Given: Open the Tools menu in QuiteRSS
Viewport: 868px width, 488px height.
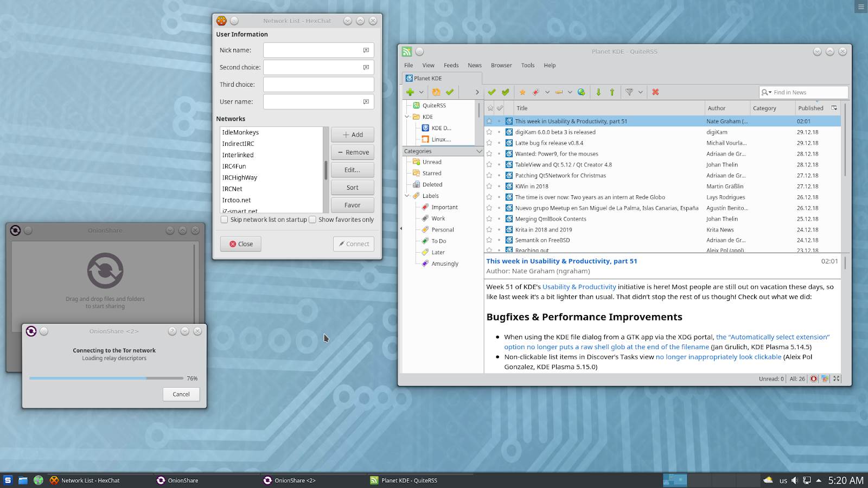Looking at the screenshot, I should pyautogui.click(x=527, y=65).
